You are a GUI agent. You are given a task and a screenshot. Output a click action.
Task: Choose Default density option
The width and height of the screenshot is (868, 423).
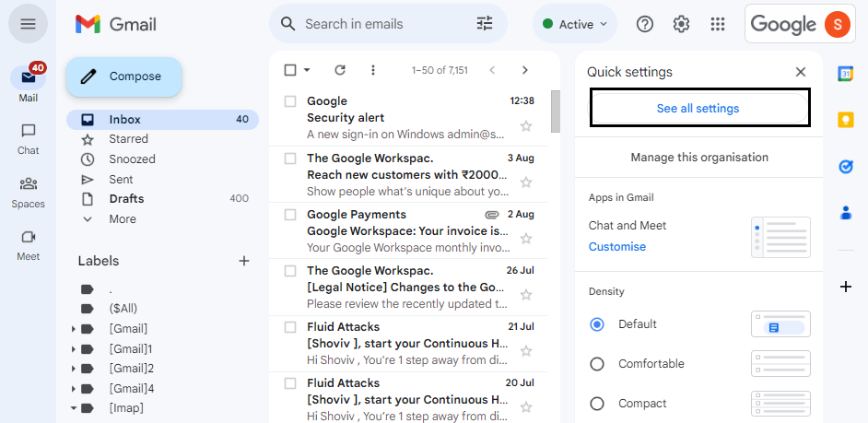click(597, 323)
